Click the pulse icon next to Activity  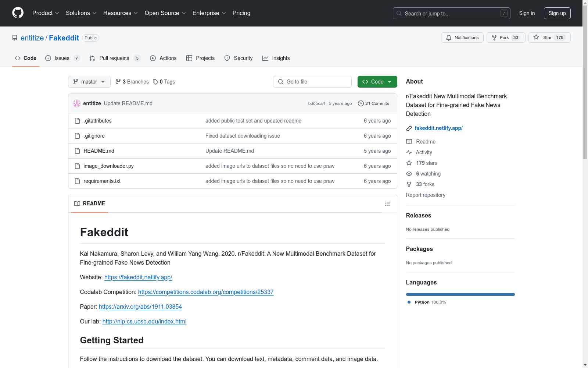(409, 152)
